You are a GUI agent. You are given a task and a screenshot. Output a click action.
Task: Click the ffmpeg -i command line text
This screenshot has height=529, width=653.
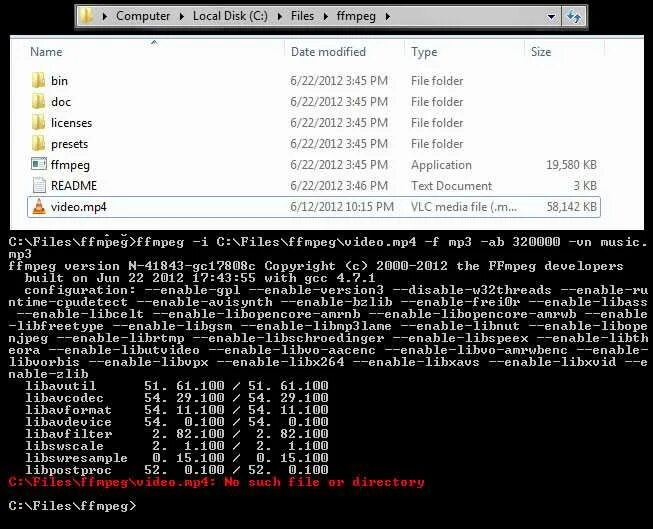coord(327,247)
